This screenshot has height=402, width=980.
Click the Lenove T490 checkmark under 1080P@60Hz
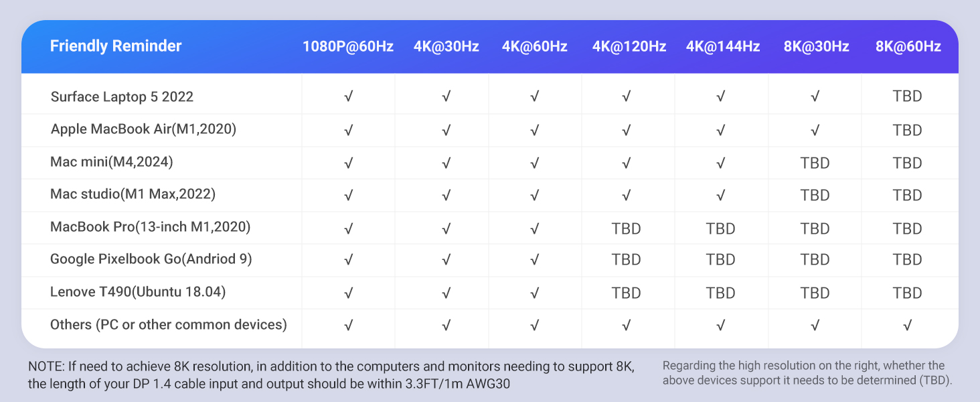(x=348, y=293)
